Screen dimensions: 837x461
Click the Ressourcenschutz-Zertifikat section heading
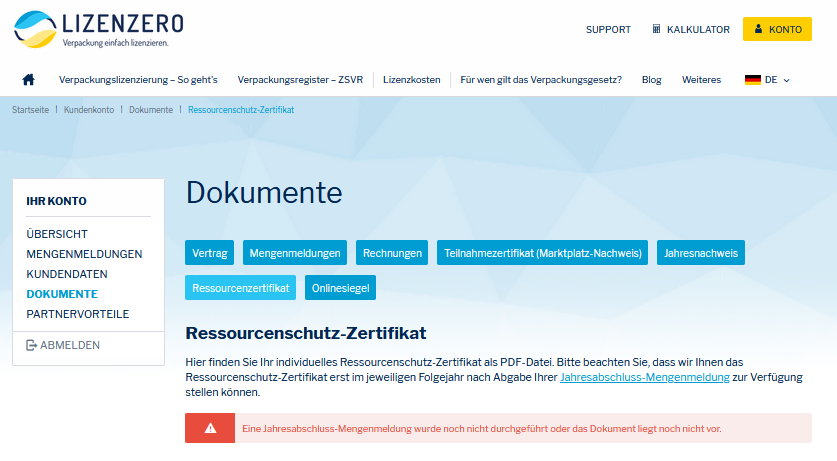[x=306, y=333]
